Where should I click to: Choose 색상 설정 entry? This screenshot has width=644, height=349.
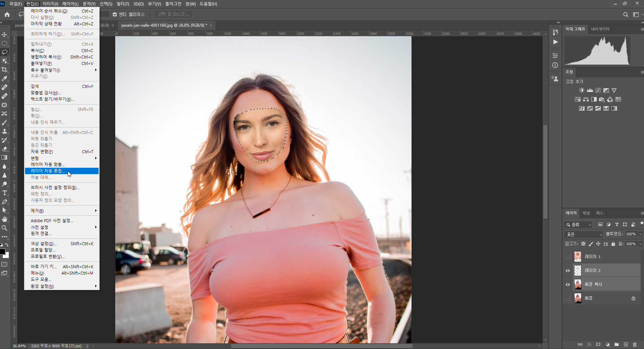[62, 243]
